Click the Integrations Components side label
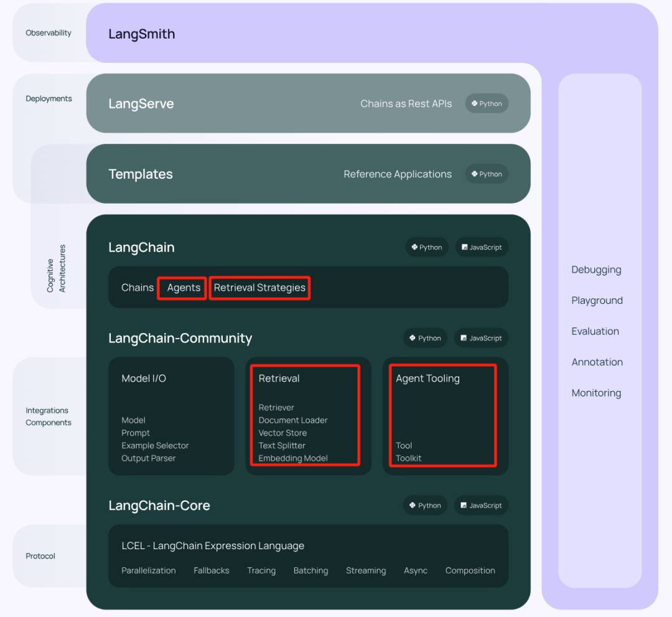The image size is (672, 617). click(x=49, y=417)
